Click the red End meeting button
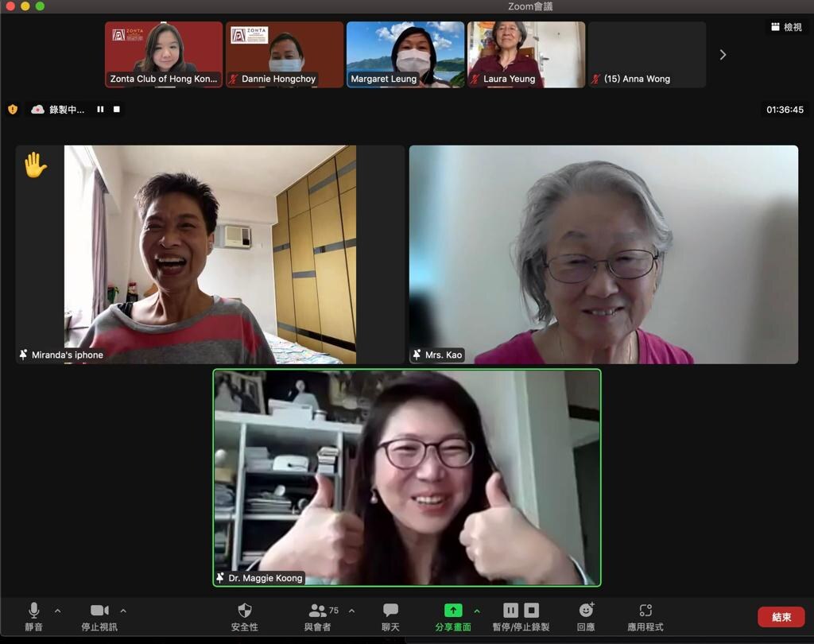 pyautogui.click(x=781, y=617)
